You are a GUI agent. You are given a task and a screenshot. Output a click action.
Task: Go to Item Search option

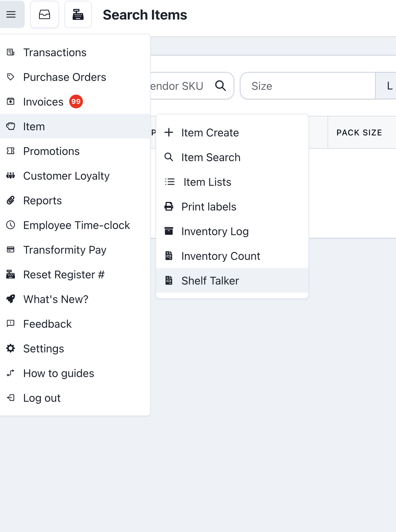click(x=211, y=157)
